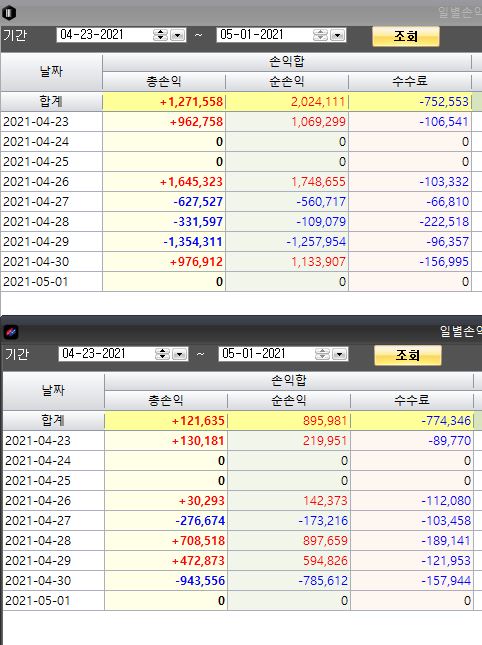Click 날짜 column header in lower window

(x=53, y=390)
